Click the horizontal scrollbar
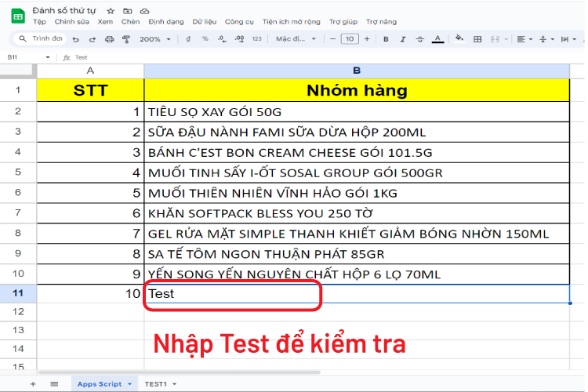 [x=180, y=372]
